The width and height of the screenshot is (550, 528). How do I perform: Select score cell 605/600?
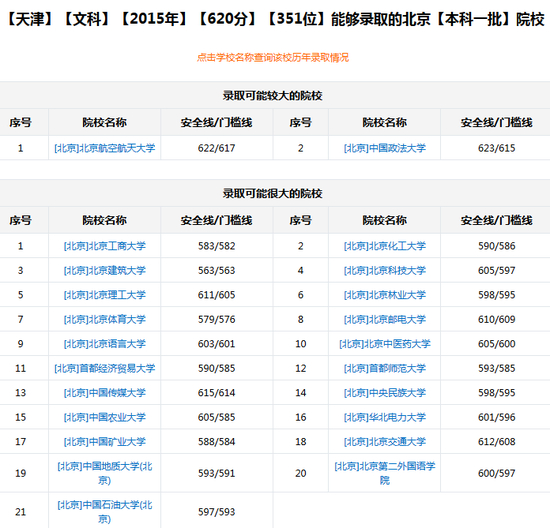point(496,344)
